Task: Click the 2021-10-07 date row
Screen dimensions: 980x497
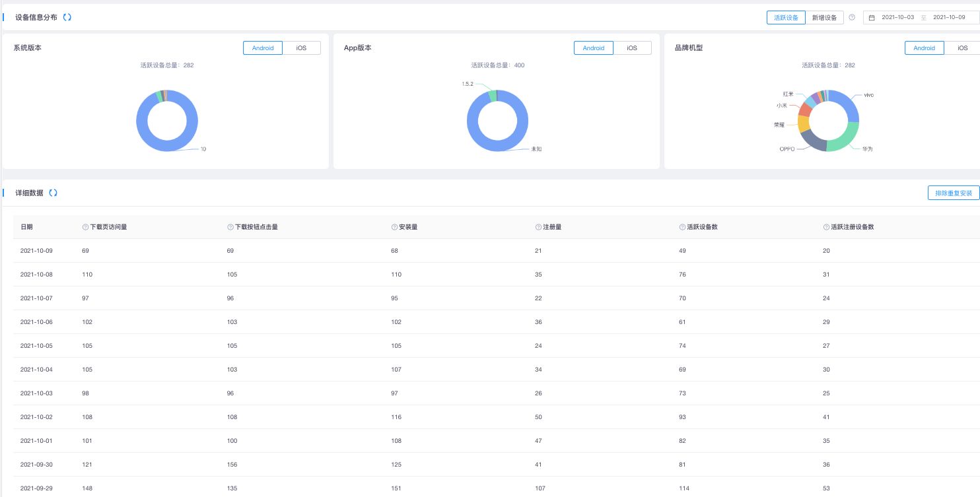Action: 497,298
